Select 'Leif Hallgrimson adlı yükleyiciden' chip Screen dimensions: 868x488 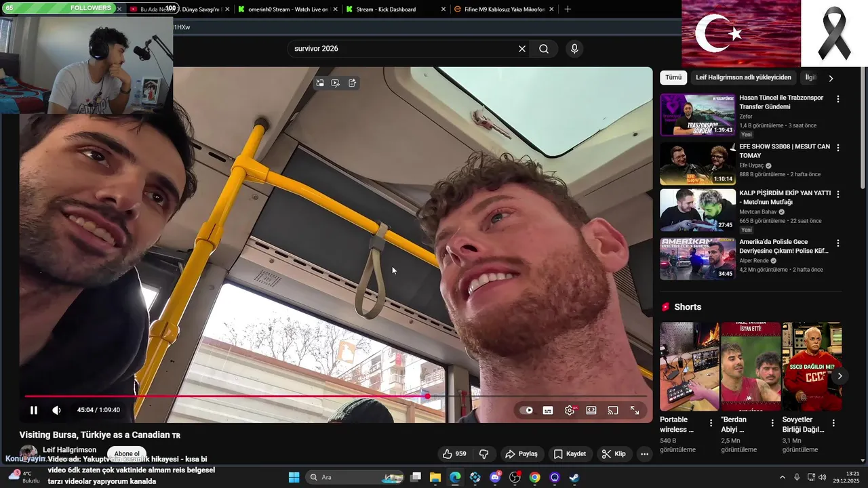(743, 78)
